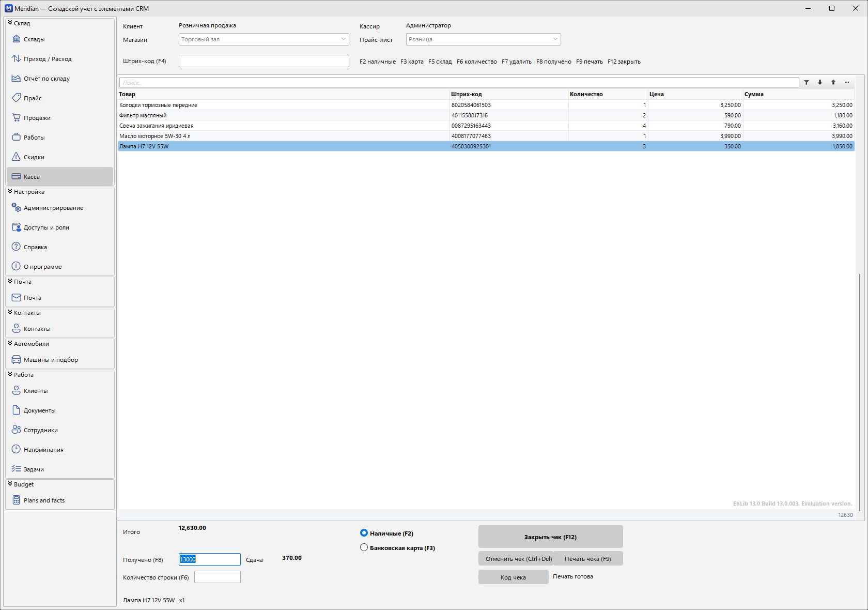The height and width of the screenshot is (610, 868).
Task: Select the Фильтр масляный row
Action: [486, 115]
